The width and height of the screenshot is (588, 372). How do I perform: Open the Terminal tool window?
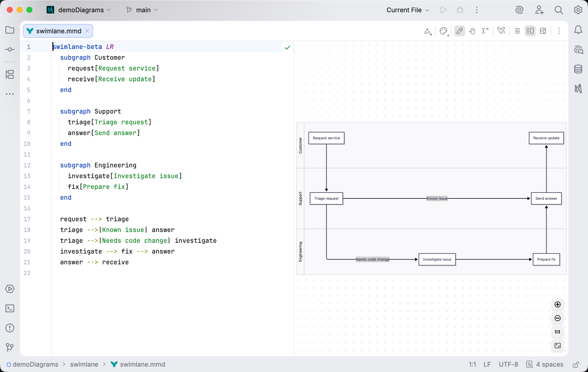pos(10,308)
